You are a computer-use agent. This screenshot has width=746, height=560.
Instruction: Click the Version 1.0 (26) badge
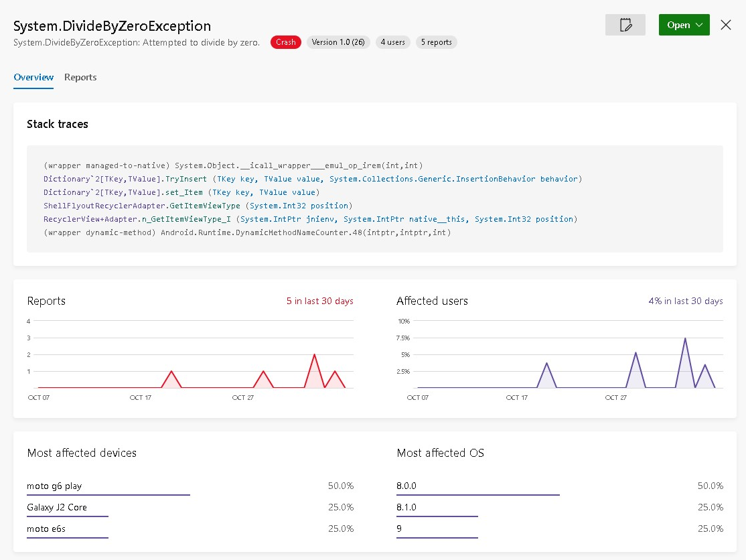point(338,42)
